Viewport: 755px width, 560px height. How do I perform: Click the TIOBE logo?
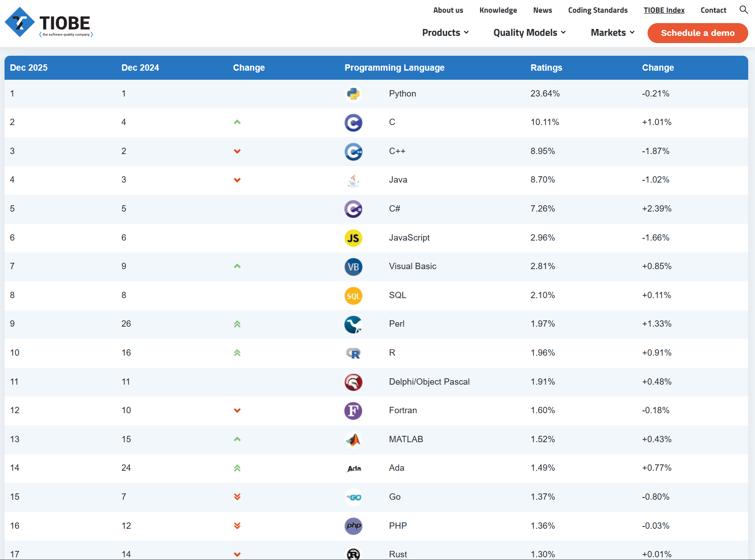click(x=48, y=23)
